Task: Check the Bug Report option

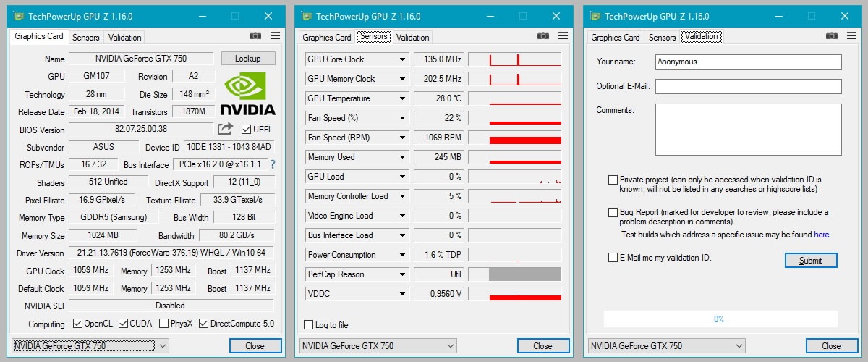Action: tap(613, 213)
